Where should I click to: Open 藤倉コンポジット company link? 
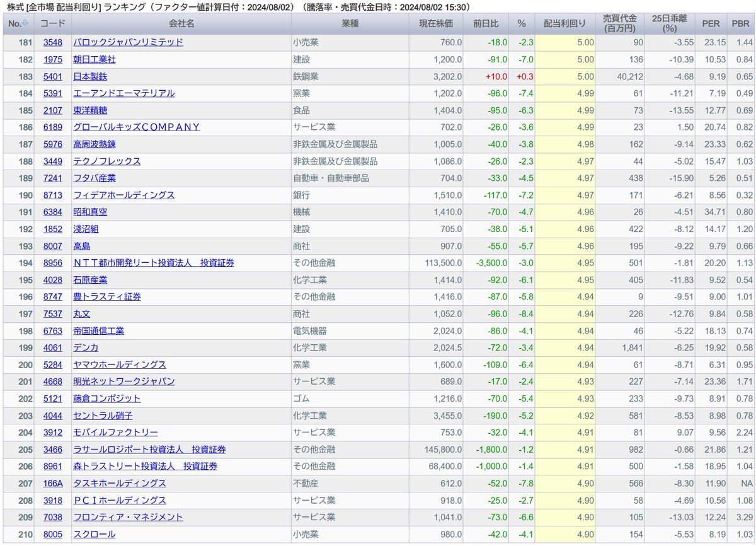[x=107, y=399]
